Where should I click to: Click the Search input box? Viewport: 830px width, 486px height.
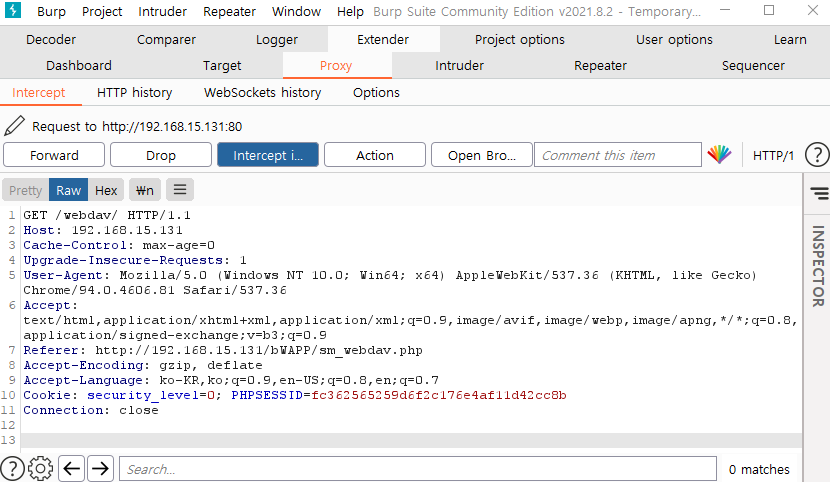(418, 469)
